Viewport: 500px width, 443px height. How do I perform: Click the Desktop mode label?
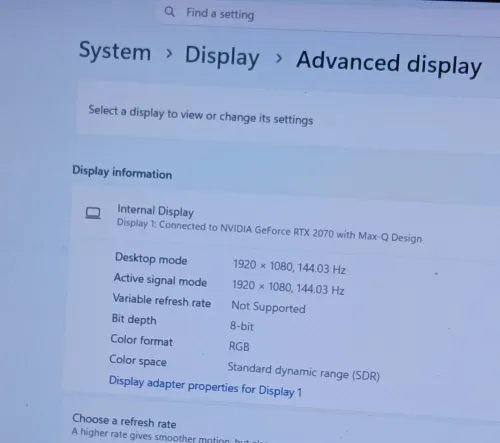(151, 258)
